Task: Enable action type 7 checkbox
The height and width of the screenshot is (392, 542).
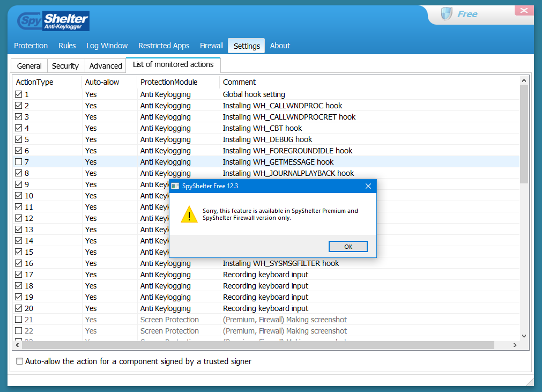Action: [x=19, y=162]
